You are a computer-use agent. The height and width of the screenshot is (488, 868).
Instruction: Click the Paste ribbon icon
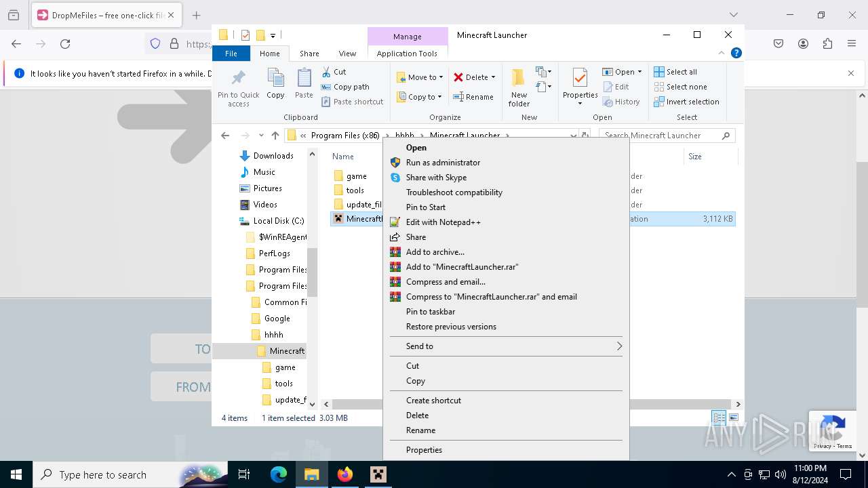click(x=304, y=84)
